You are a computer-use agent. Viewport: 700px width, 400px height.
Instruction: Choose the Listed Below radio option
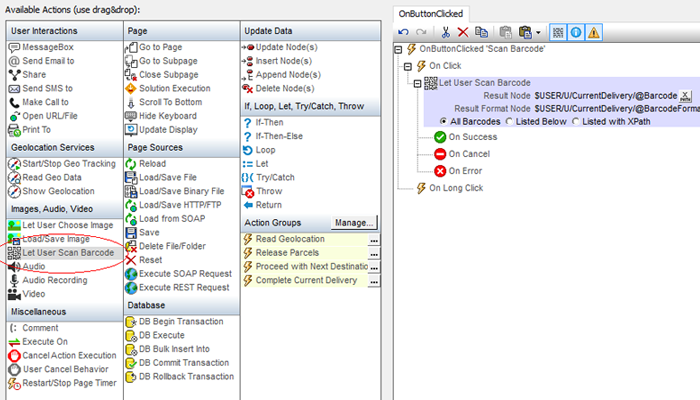(x=510, y=122)
